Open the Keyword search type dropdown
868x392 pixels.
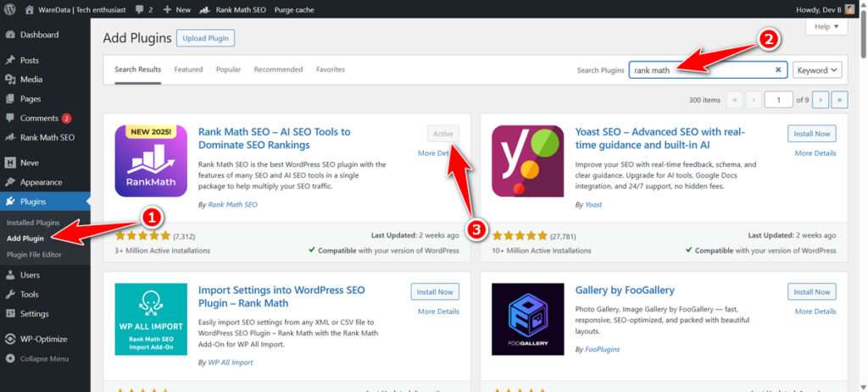(817, 70)
